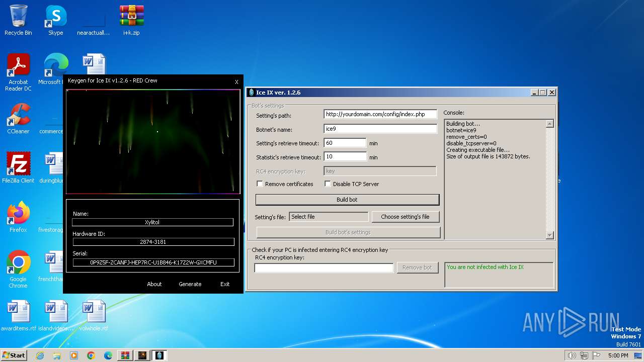Click console line 'Building bot...'
The height and width of the screenshot is (362, 644).
point(463,124)
